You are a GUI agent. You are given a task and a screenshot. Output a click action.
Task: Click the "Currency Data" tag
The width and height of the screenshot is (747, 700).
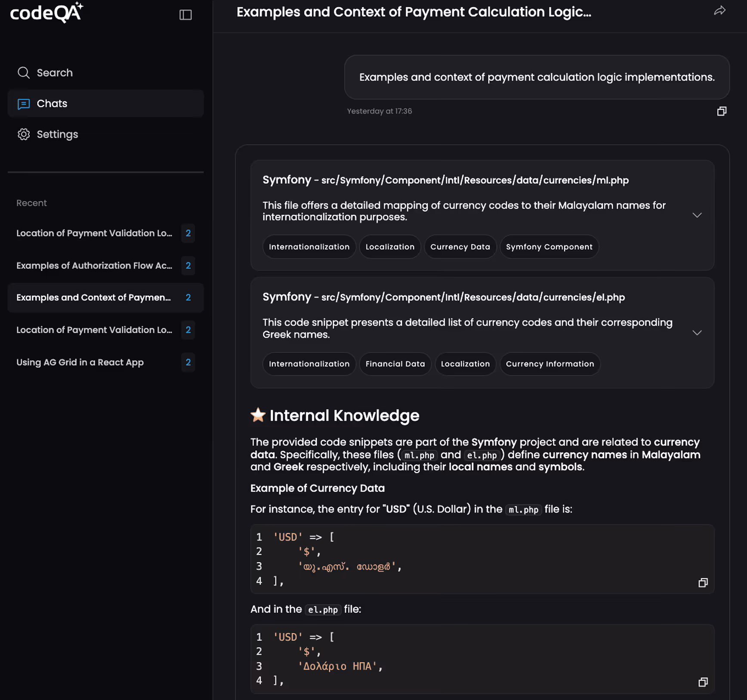[x=460, y=246]
